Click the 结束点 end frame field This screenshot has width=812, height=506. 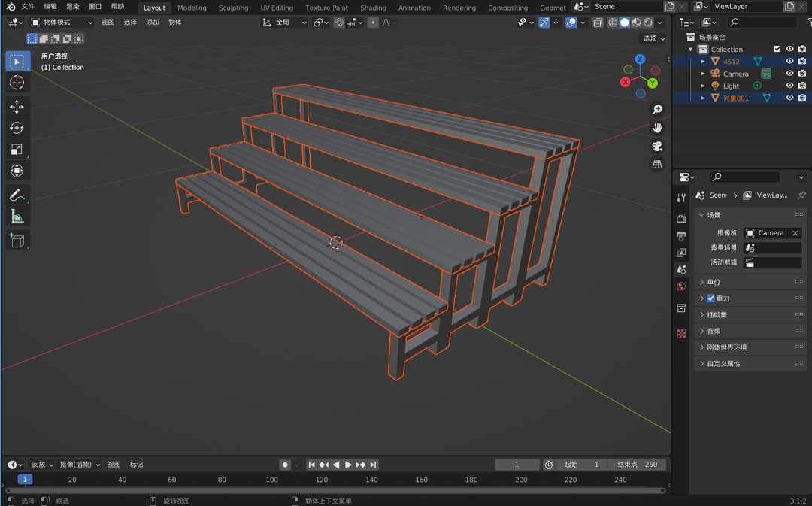coord(637,465)
